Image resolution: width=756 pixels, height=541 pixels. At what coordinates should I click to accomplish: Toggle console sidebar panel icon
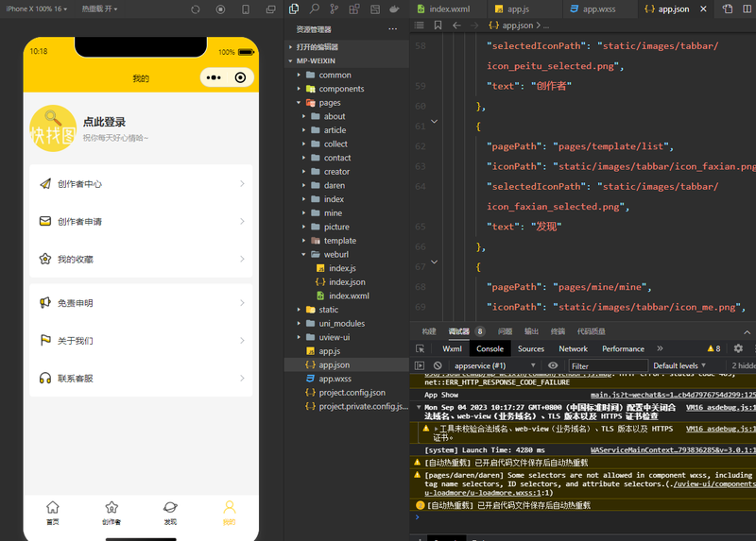420,365
